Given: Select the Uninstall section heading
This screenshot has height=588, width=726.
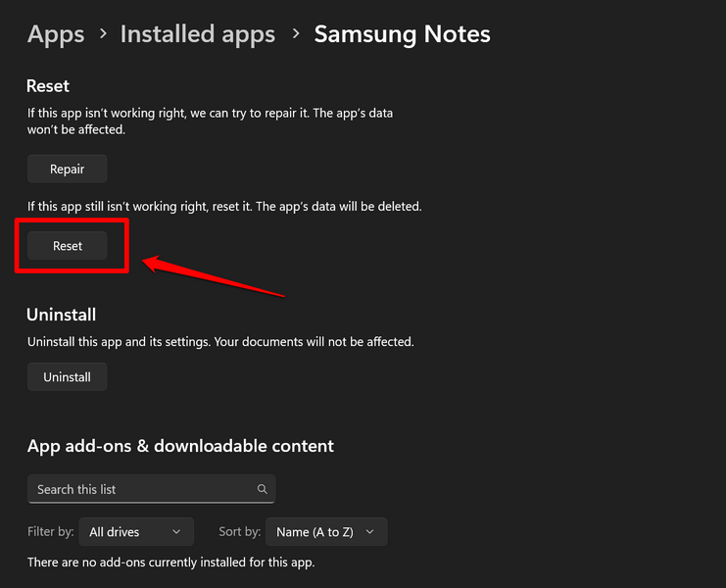Looking at the screenshot, I should [61, 315].
